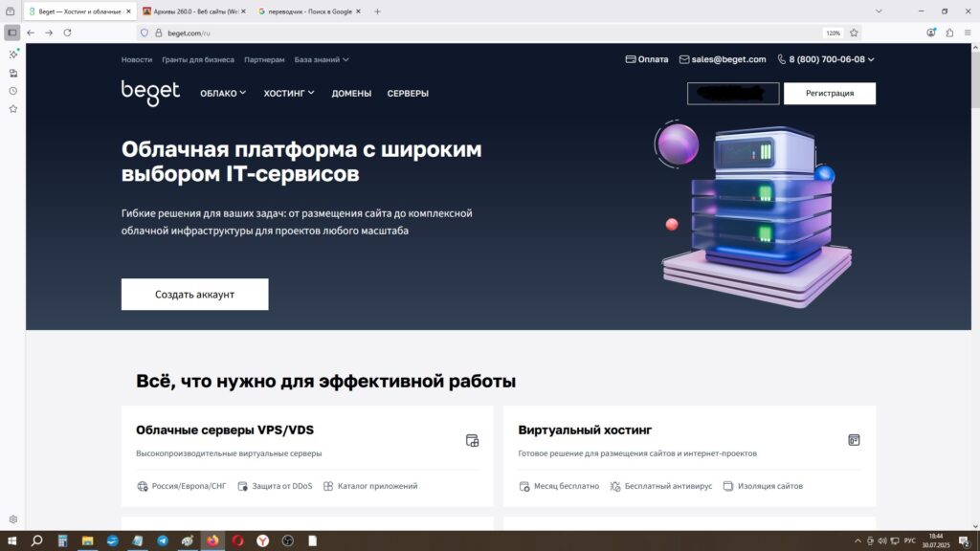Open the Firefox hamburger application menu
The height and width of the screenshot is (551, 980).
(x=968, y=33)
